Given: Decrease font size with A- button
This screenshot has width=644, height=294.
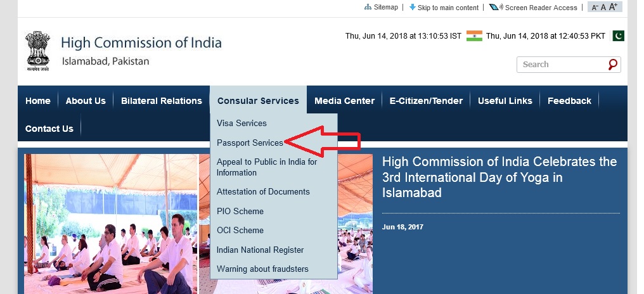Looking at the screenshot, I should (x=594, y=8).
